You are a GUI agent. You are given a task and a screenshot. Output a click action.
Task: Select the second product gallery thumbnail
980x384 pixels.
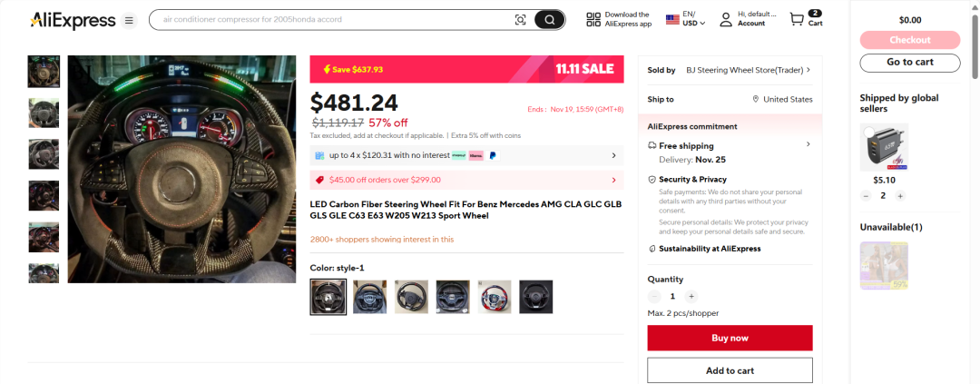(44, 113)
